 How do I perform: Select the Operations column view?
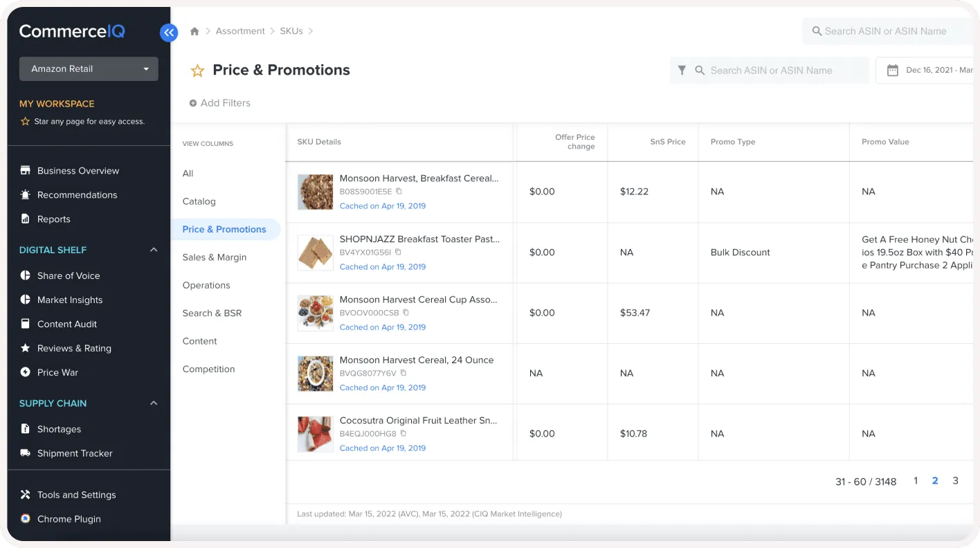206,285
